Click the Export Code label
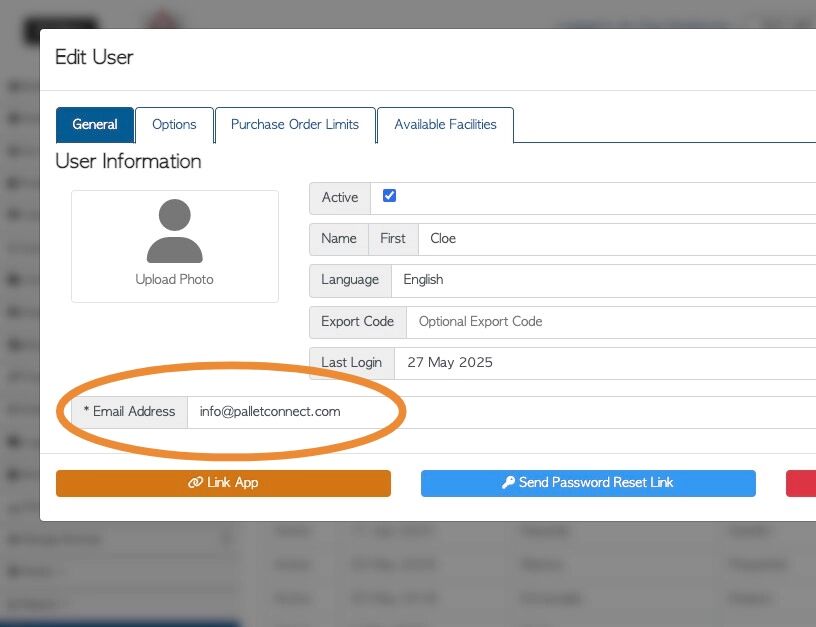This screenshot has height=627, width=816. pos(358,322)
